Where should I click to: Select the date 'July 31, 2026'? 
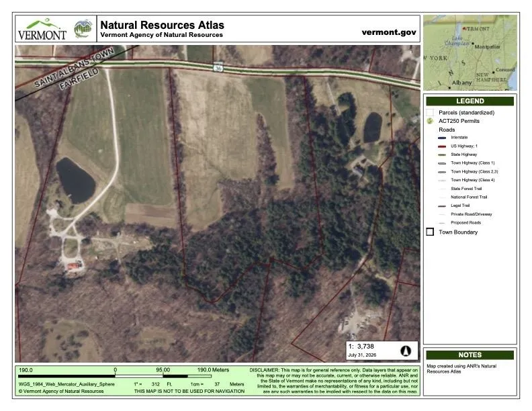(x=362, y=355)
